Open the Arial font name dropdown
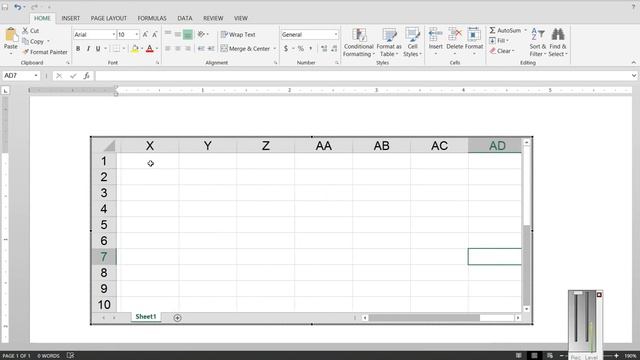The image size is (640, 360). 113,35
